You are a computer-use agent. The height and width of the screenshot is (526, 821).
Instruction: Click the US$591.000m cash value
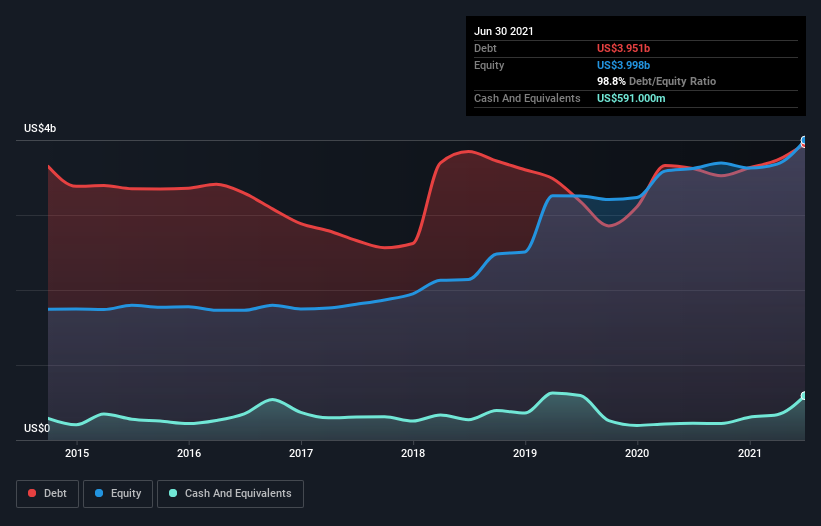[x=631, y=98]
